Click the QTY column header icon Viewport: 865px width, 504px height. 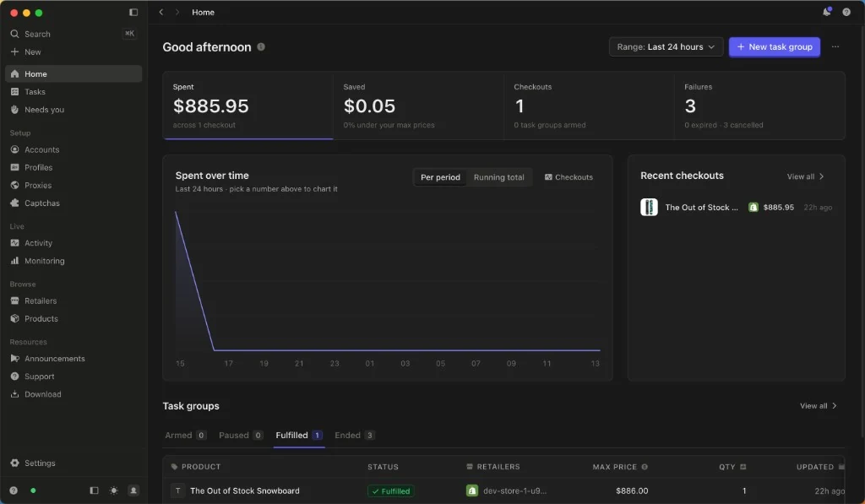pos(743,467)
